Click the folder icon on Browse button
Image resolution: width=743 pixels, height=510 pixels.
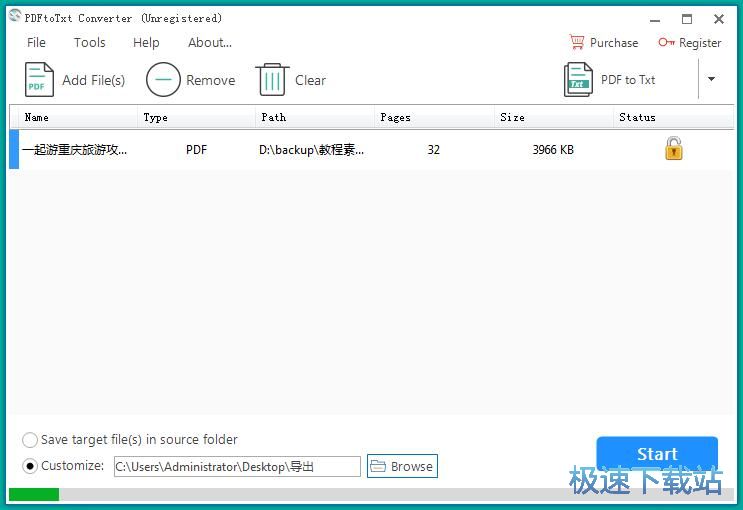pos(378,466)
